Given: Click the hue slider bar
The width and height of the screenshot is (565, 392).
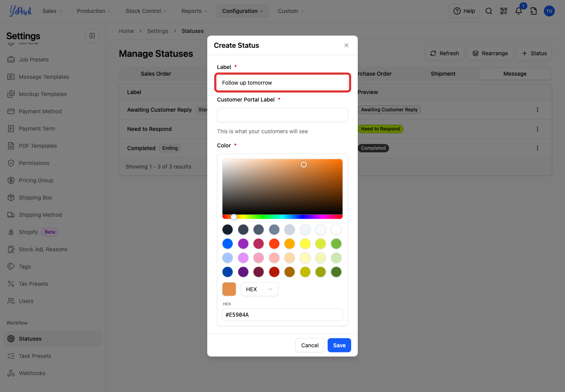Looking at the screenshot, I should tap(282, 217).
